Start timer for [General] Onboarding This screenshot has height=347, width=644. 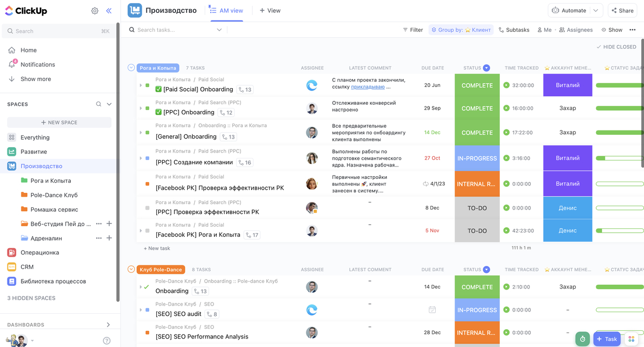pos(506,133)
